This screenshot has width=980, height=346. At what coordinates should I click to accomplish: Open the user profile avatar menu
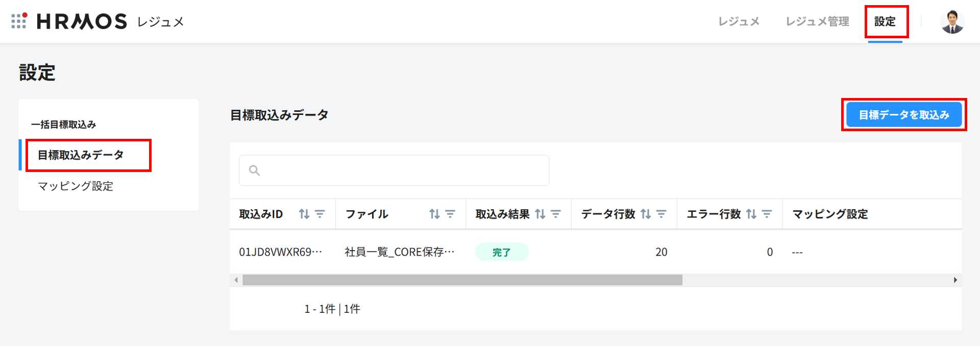click(952, 21)
